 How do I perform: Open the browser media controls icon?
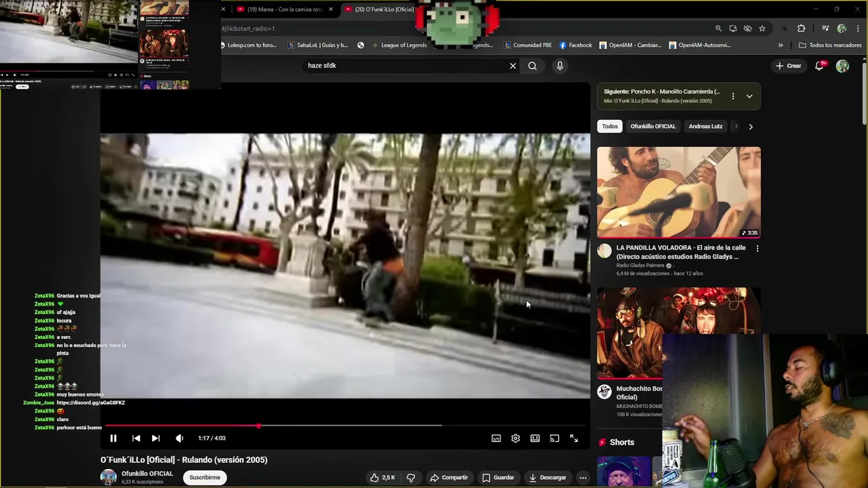pos(825,28)
